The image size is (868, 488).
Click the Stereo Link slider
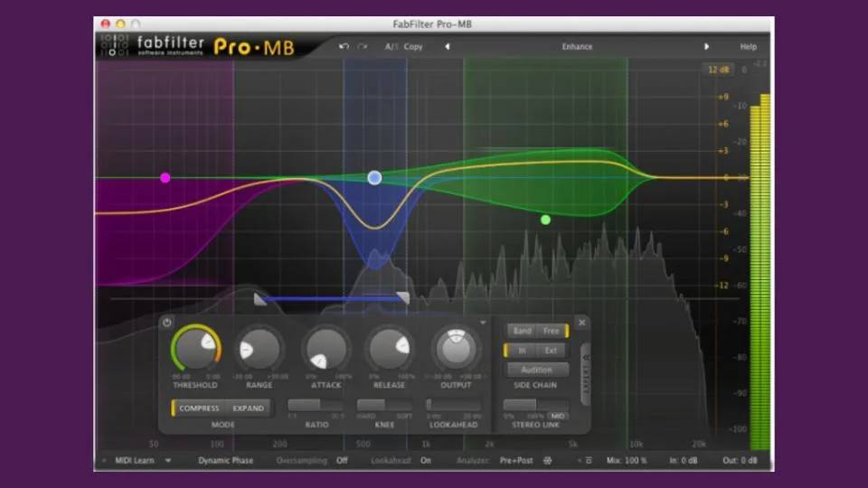click(x=534, y=405)
